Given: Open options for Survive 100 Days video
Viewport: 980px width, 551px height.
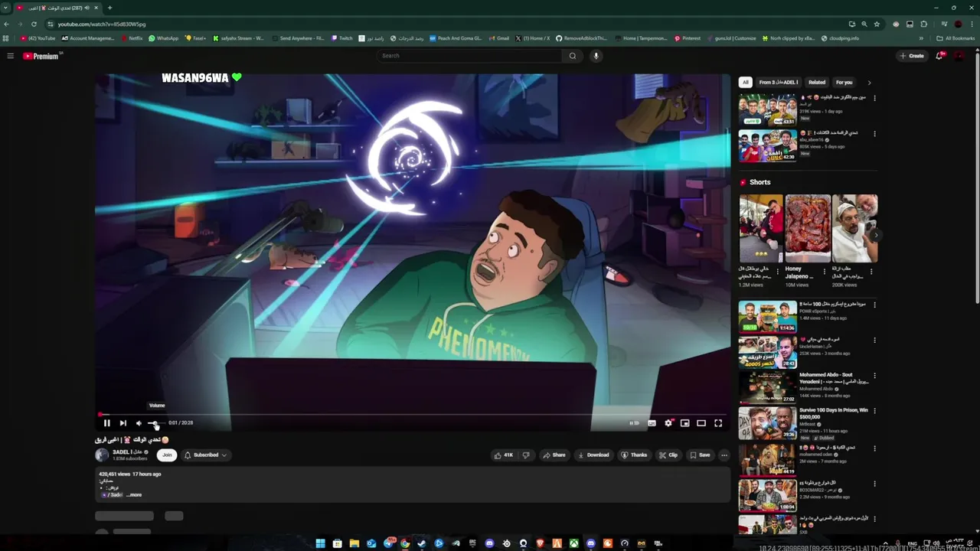Looking at the screenshot, I should pyautogui.click(x=874, y=411).
